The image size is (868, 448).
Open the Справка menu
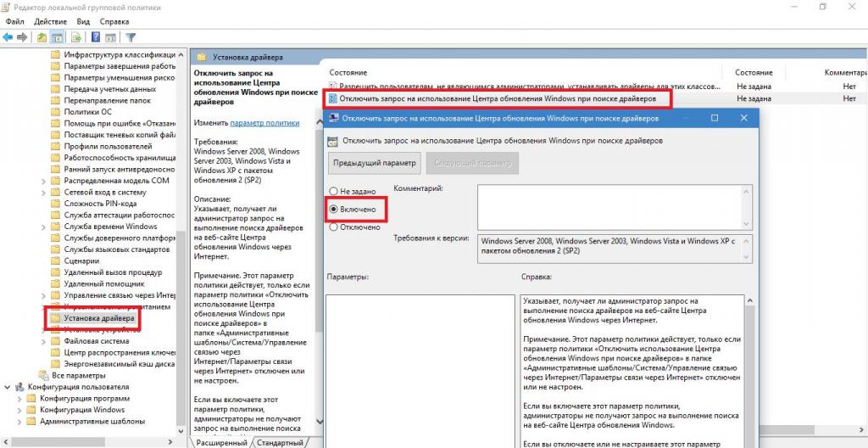[114, 21]
